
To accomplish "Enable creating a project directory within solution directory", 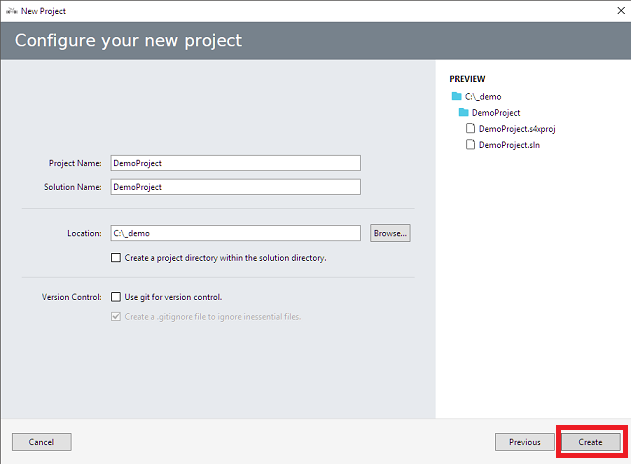I will coord(116,258).
